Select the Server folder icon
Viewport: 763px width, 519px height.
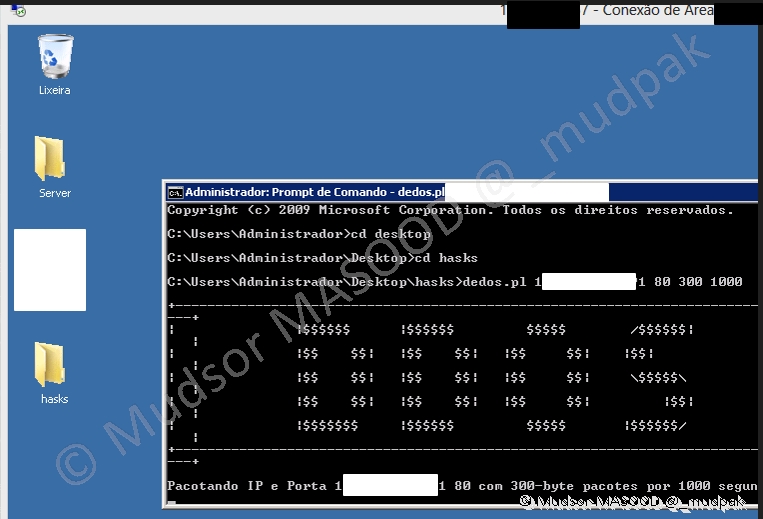tap(52, 159)
